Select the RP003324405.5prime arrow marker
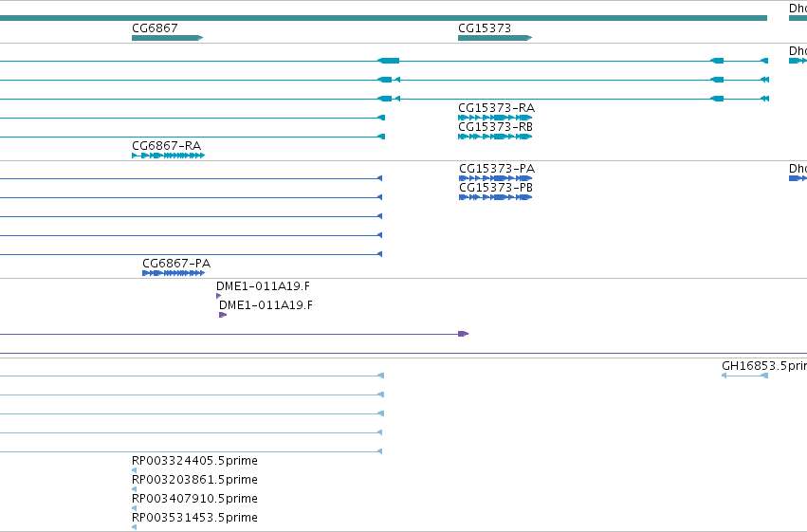This screenshot has width=807, height=532. [135, 470]
